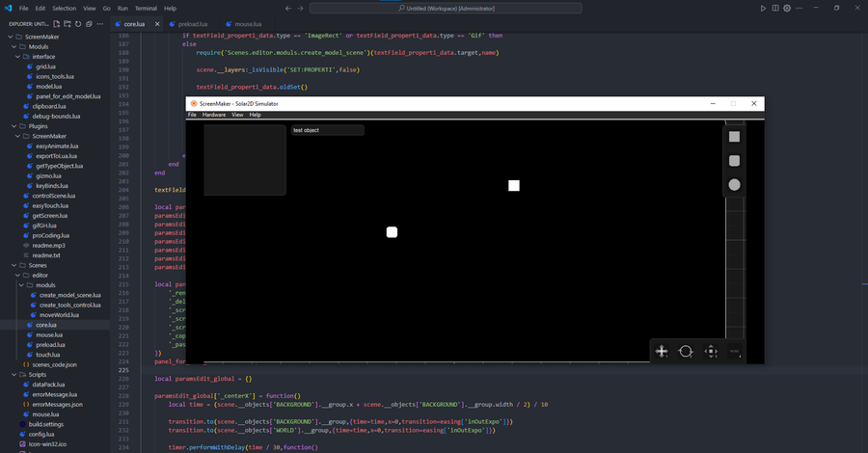This screenshot has height=453, width=868.
Task: Open errorMessages.json file
Action: point(55,405)
